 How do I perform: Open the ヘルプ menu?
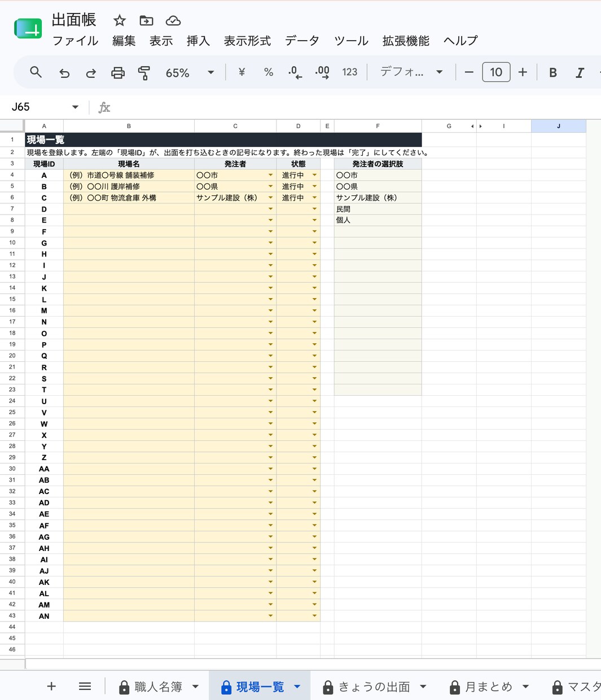tap(460, 41)
